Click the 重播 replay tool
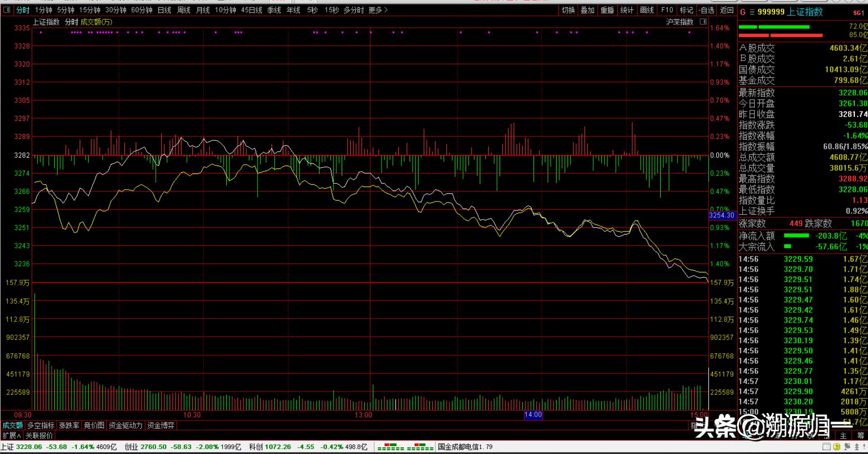 point(607,10)
